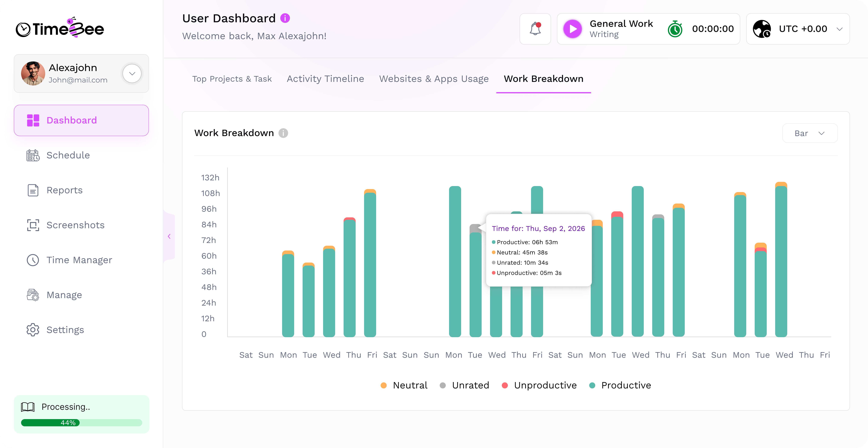Viewport: 868px width, 448px height.
Task: Click the Settings gear icon
Action: [33, 330]
